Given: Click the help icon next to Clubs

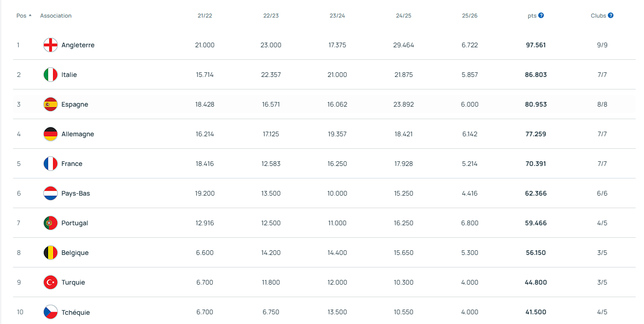Looking at the screenshot, I should tap(611, 16).
